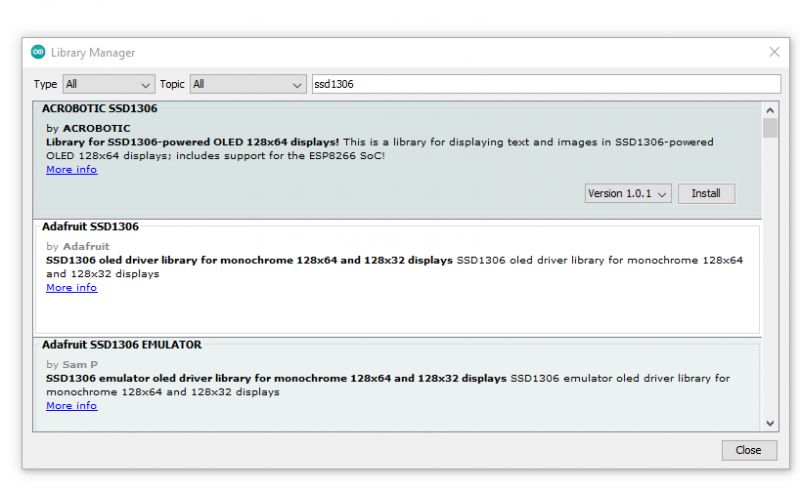The image size is (800, 490).
Task: Click the scrollbar thumb in the library list
Action: (x=770, y=128)
